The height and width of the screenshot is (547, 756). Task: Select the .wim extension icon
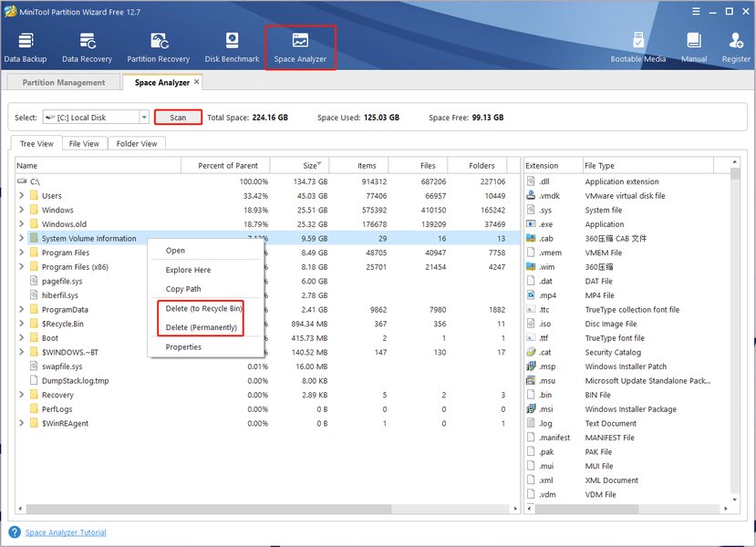coord(531,266)
